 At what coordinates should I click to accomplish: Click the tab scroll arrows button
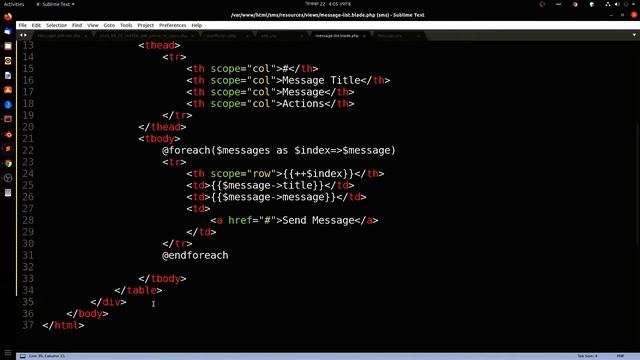[x=23, y=36]
